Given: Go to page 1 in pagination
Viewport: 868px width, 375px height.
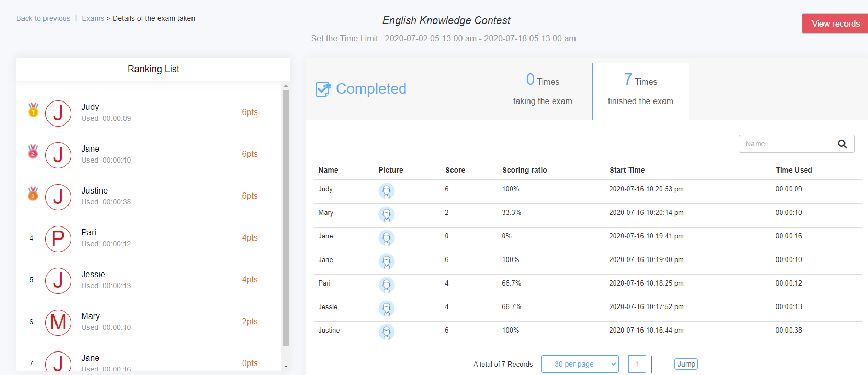Looking at the screenshot, I should point(637,364).
